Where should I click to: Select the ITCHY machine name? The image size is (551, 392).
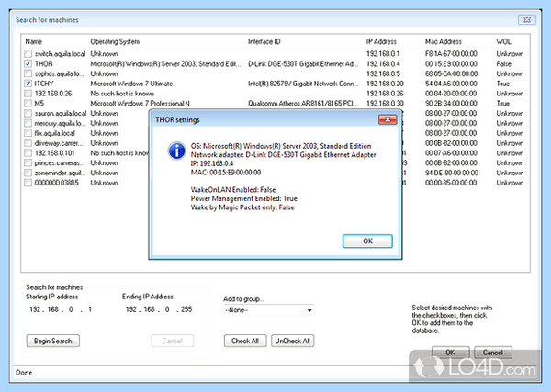point(44,84)
